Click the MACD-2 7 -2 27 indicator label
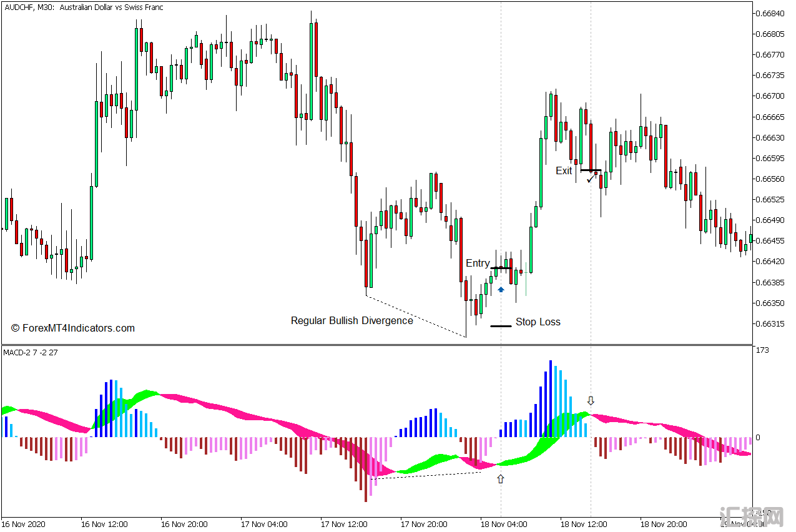The image size is (796, 532). pyautogui.click(x=31, y=353)
